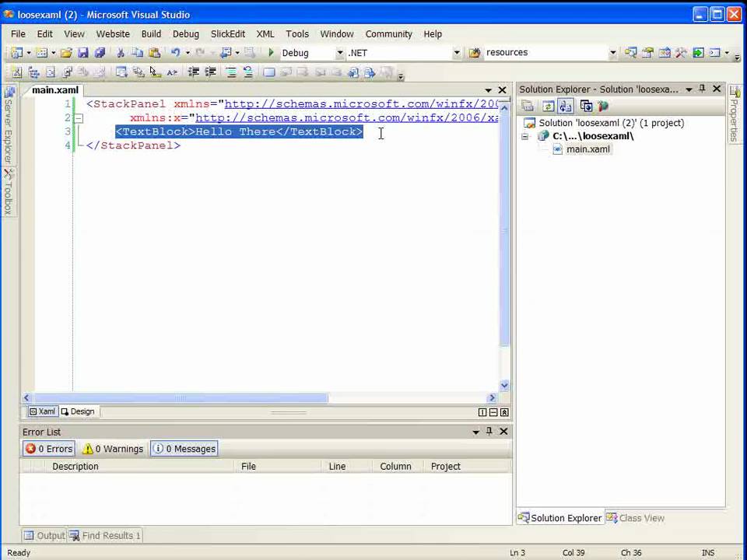The height and width of the screenshot is (560, 747).
Task: Click the A-arrow icon in the second toolbar
Action: (171, 72)
